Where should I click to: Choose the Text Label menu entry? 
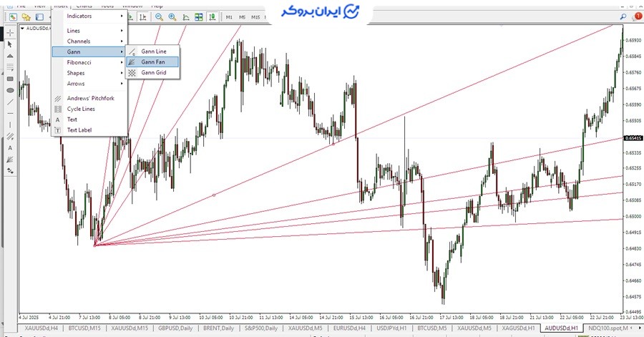tap(89, 130)
